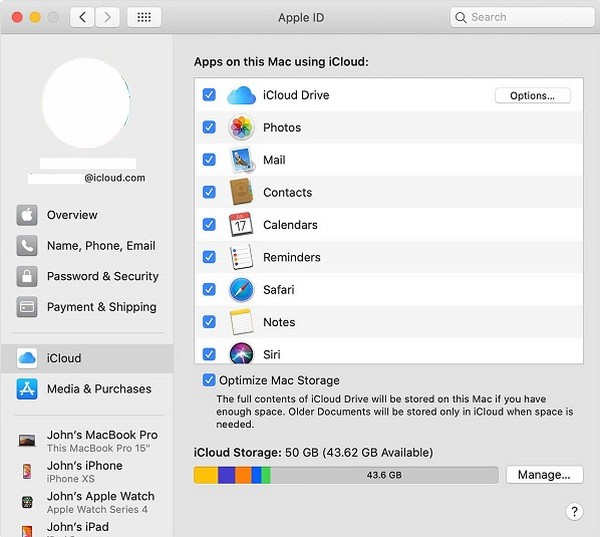This screenshot has height=537, width=600.
Task: Click the Contacts book icon
Action: 241,192
